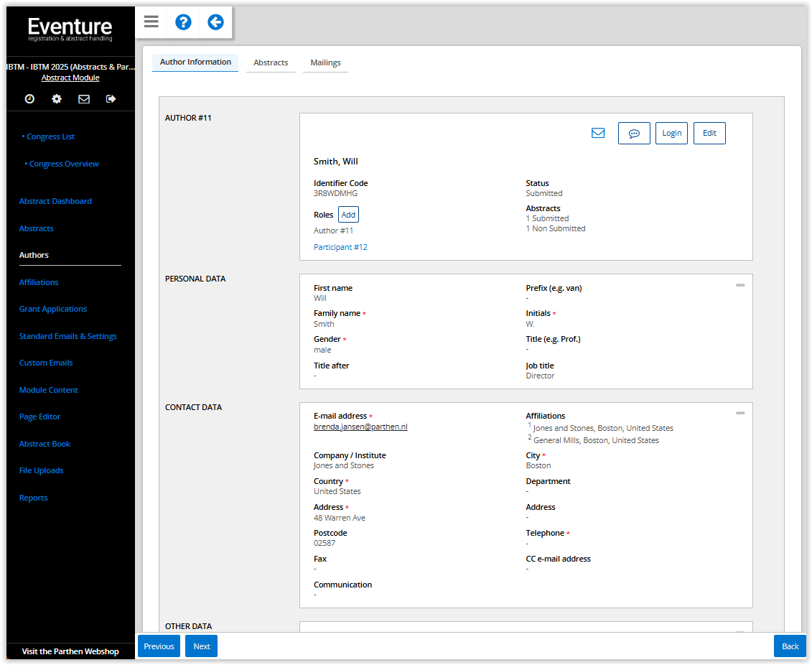Screen dimensions: 812x665
Task: Switch to the Abstracts tab
Action: pyautogui.click(x=271, y=62)
